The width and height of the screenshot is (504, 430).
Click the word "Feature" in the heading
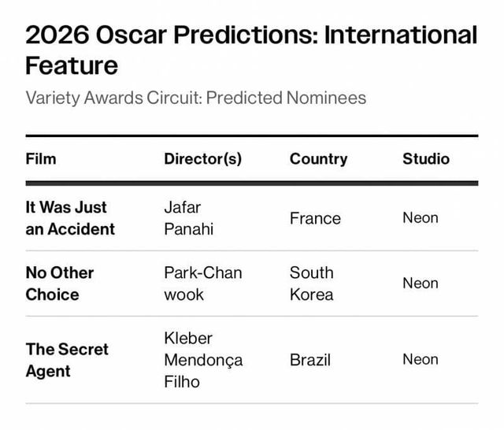[x=72, y=65]
